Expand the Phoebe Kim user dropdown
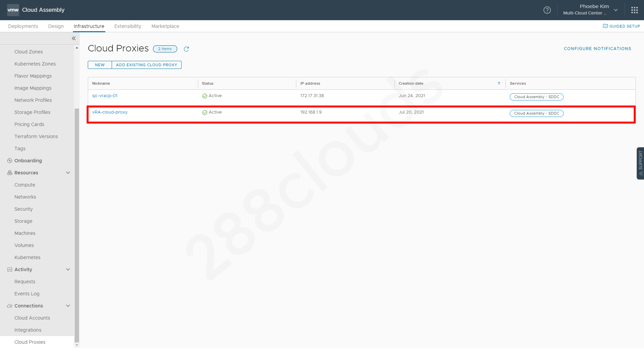 click(x=616, y=10)
